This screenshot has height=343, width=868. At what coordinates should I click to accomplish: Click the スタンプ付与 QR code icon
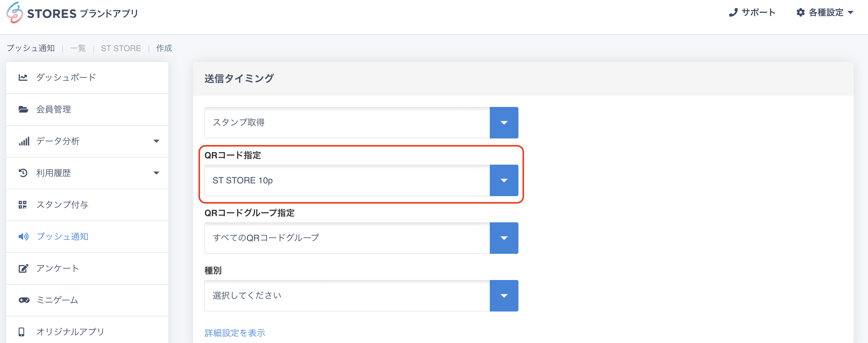[x=22, y=205]
